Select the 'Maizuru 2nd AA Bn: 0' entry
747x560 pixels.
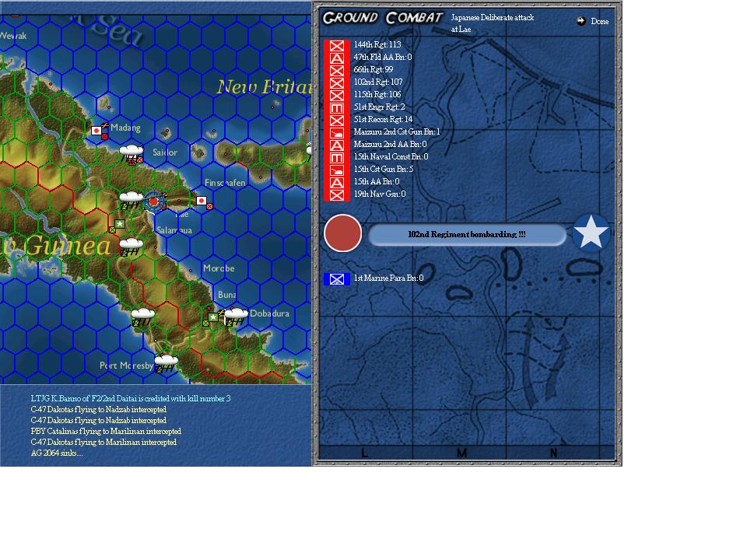(390, 144)
